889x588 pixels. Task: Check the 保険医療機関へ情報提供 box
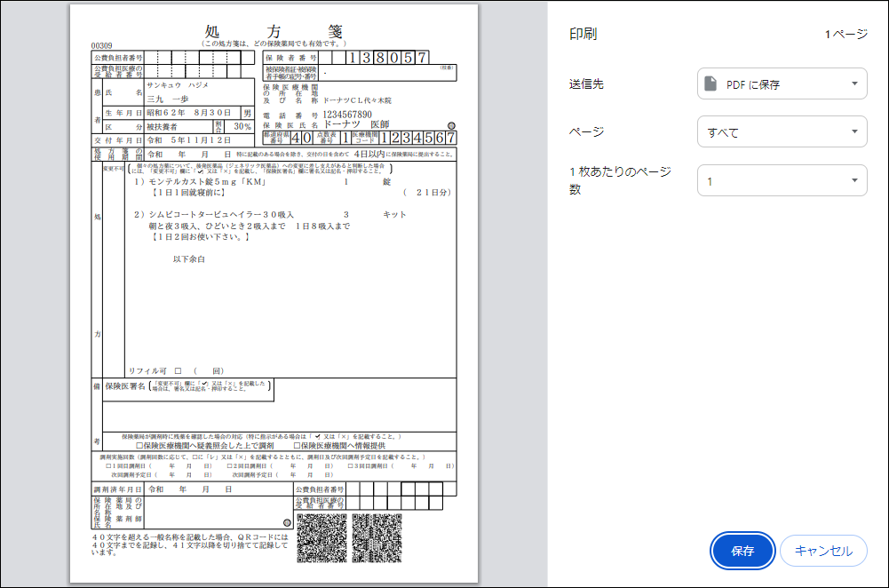click(x=295, y=444)
